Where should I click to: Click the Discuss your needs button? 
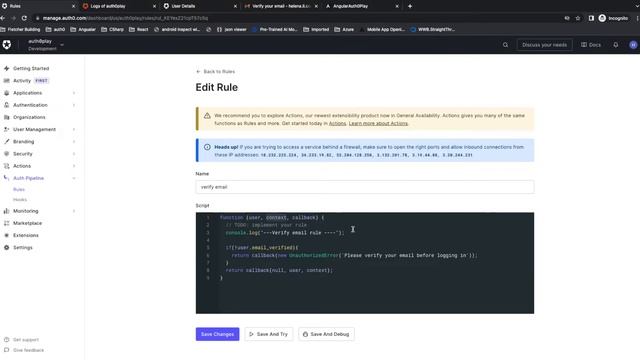pos(544,45)
